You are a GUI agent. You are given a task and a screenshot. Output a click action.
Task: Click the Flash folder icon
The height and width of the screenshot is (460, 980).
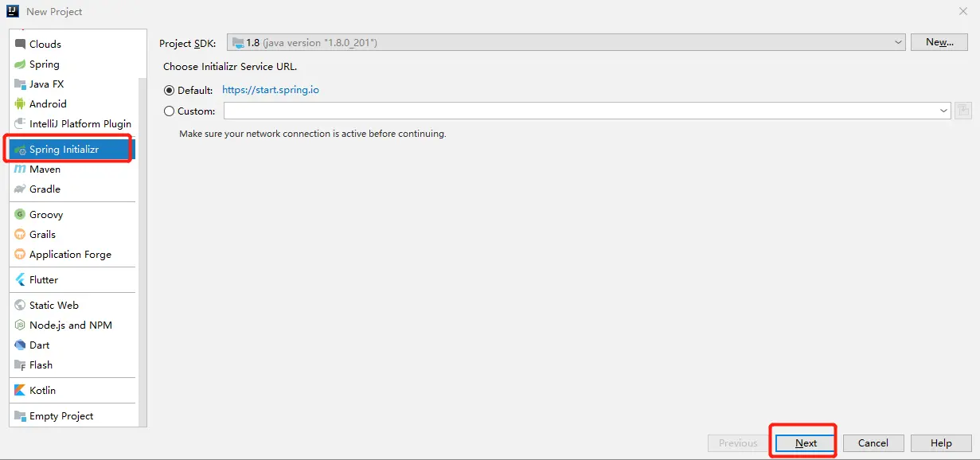(x=20, y=364)
